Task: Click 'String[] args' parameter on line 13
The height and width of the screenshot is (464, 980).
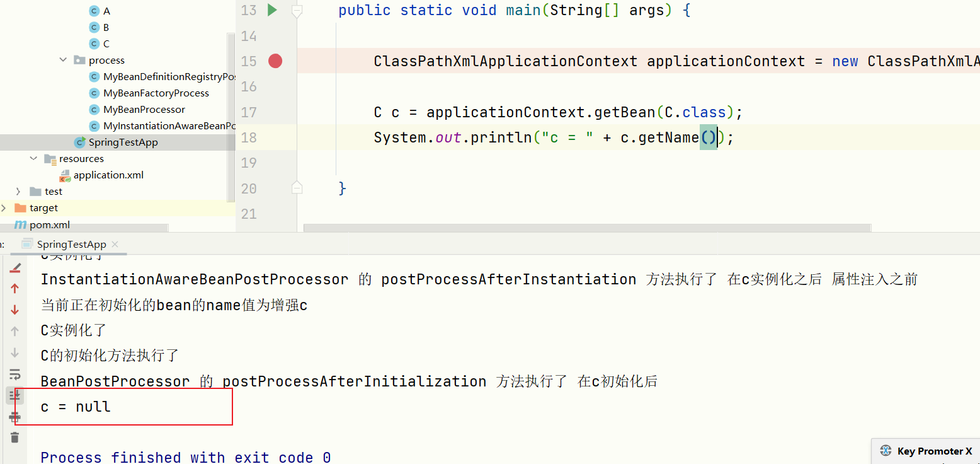Action: coord(607,11)
